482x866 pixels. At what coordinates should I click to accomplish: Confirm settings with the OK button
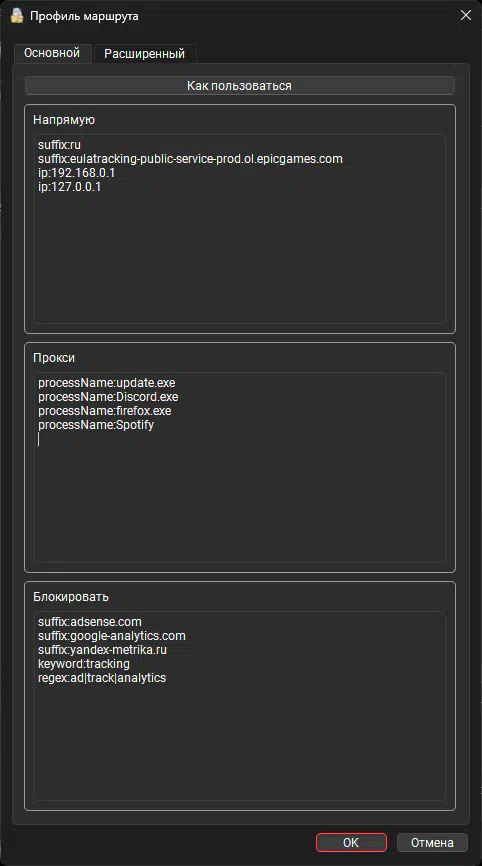(351, 842)
